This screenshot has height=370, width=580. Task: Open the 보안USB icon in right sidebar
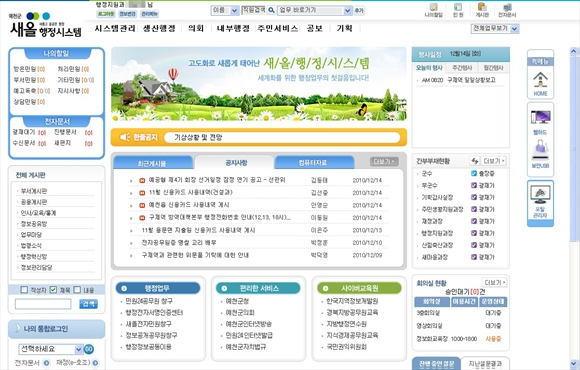540,150
